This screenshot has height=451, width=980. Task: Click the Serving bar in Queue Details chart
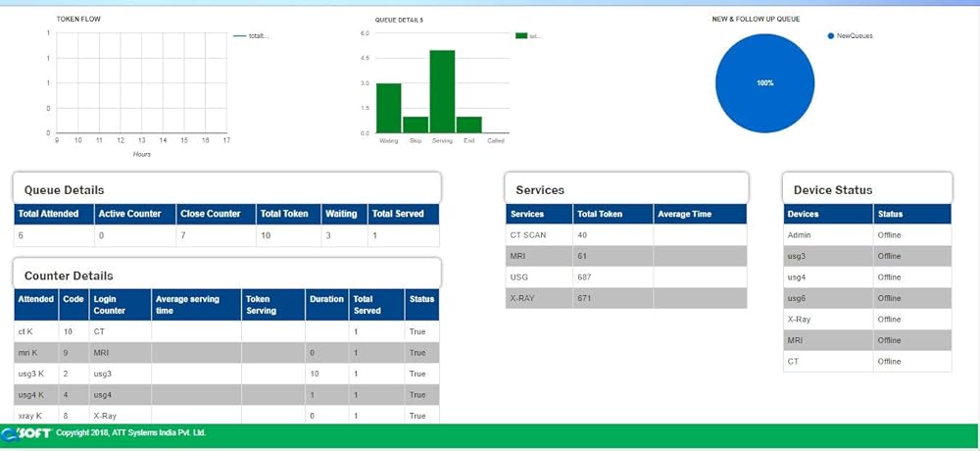tap(442, 91)
